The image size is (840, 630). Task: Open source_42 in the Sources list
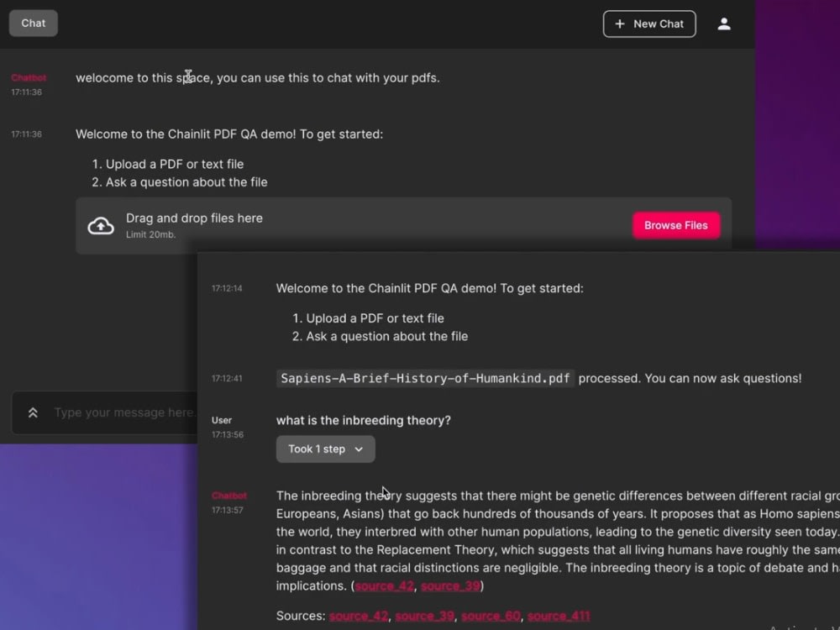pyautogui.click(x=359, y=616)
